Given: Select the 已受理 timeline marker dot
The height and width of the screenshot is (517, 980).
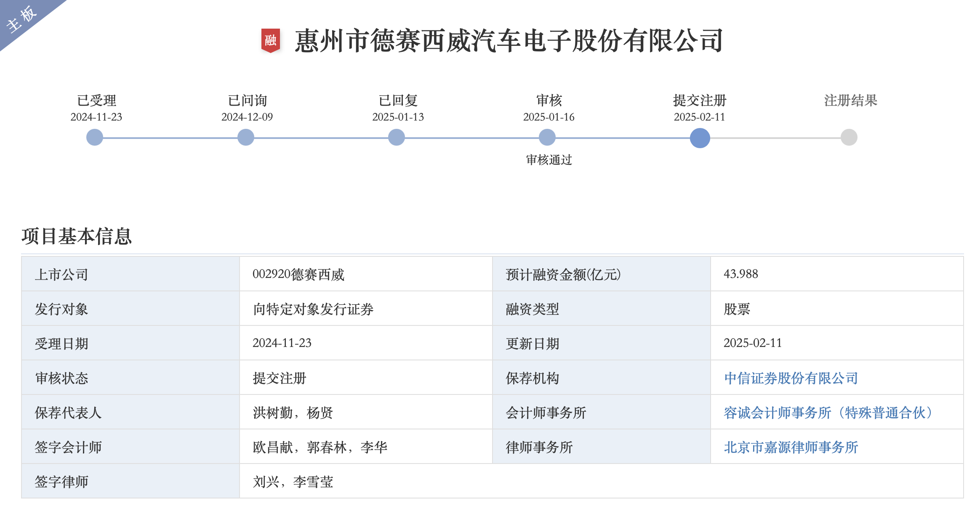Looking at the screenshot, I should (95, 137).
